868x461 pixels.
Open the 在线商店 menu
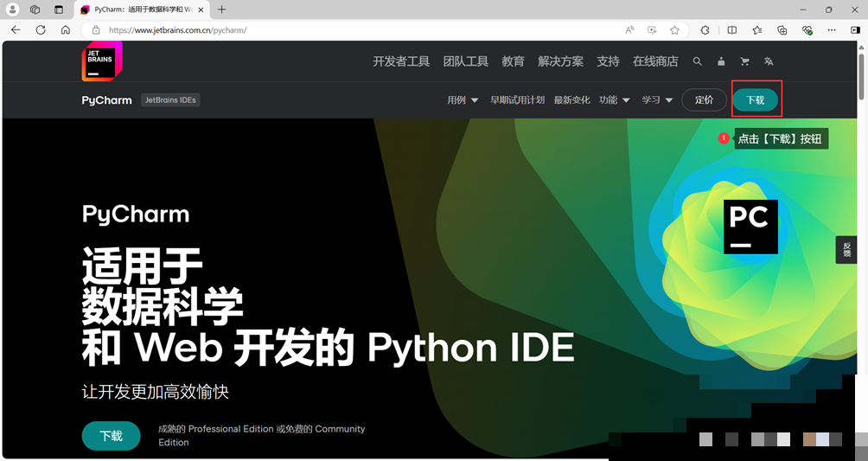655,61
